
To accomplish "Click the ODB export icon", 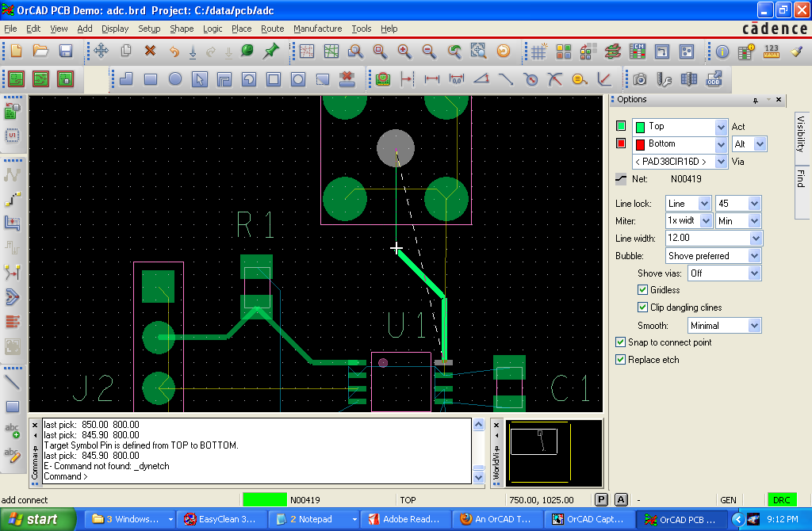I will [714, 79].
